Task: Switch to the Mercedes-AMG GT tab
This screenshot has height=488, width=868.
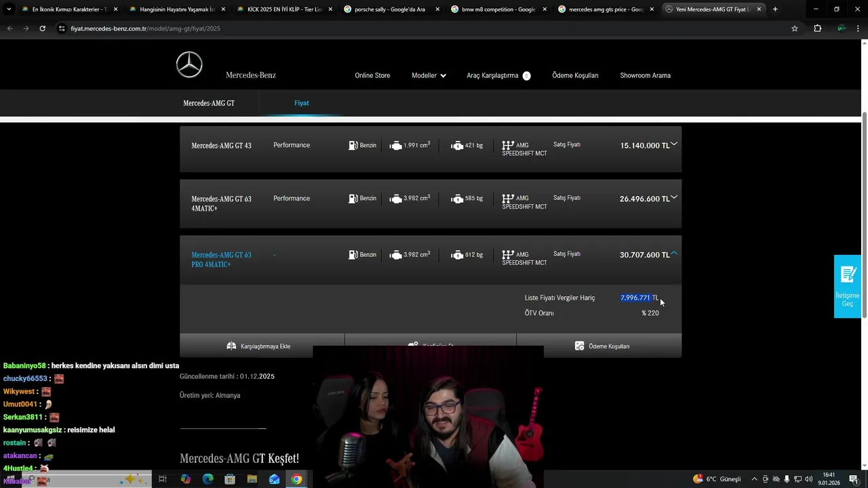Action: tap(209, 103)
